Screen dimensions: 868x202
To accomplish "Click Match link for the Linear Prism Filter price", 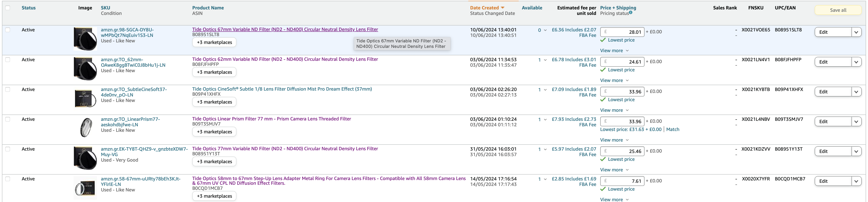I will 673,129.
